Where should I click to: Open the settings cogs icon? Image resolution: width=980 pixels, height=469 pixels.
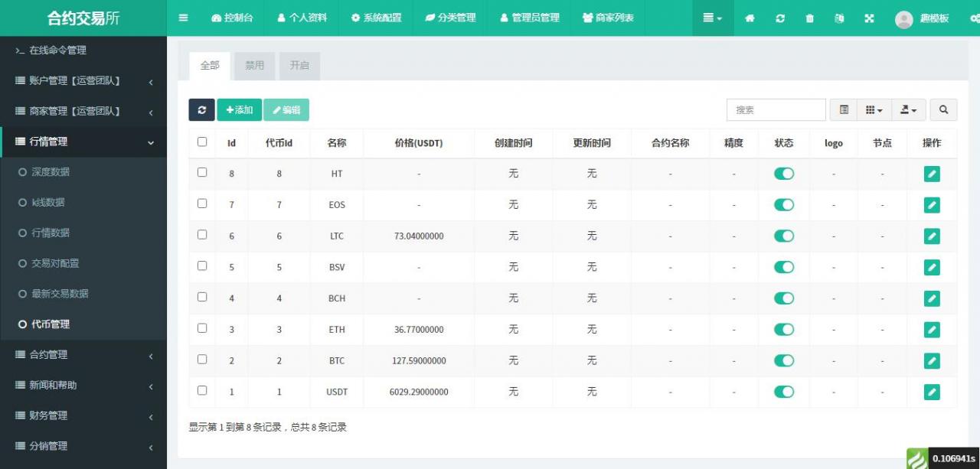(975, 18)
